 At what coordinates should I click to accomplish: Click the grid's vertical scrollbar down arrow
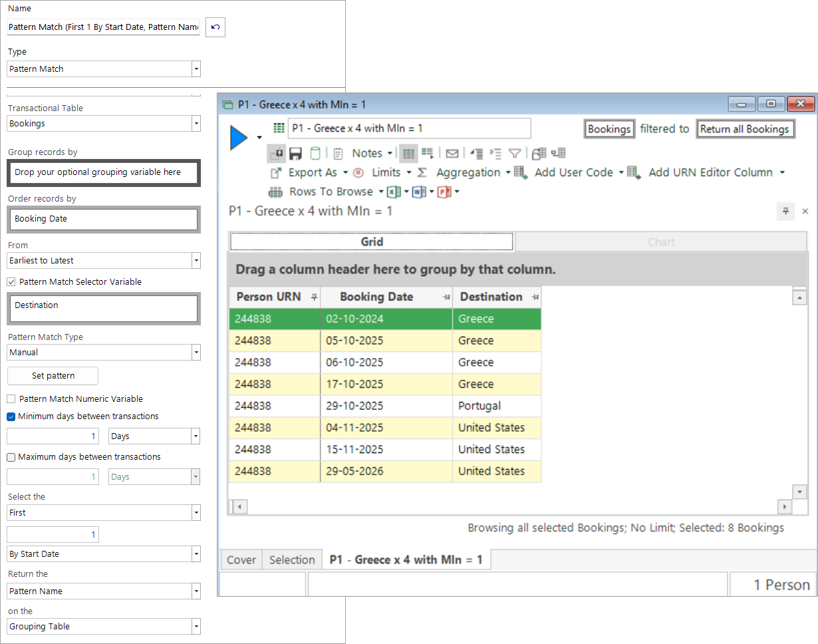[800, 492]
